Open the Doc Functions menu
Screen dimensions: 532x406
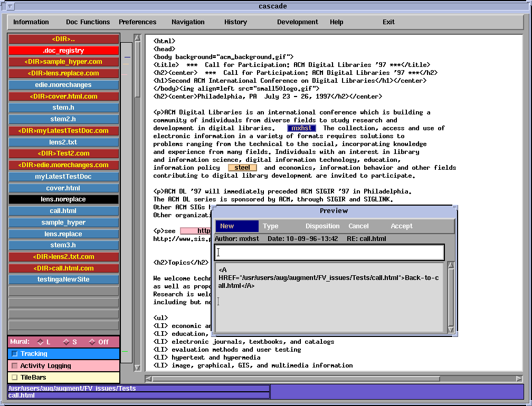click(x=88, y=22)
